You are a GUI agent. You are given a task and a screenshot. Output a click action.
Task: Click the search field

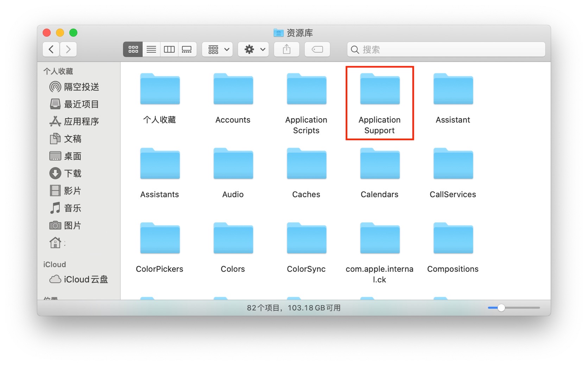[446, 50]
